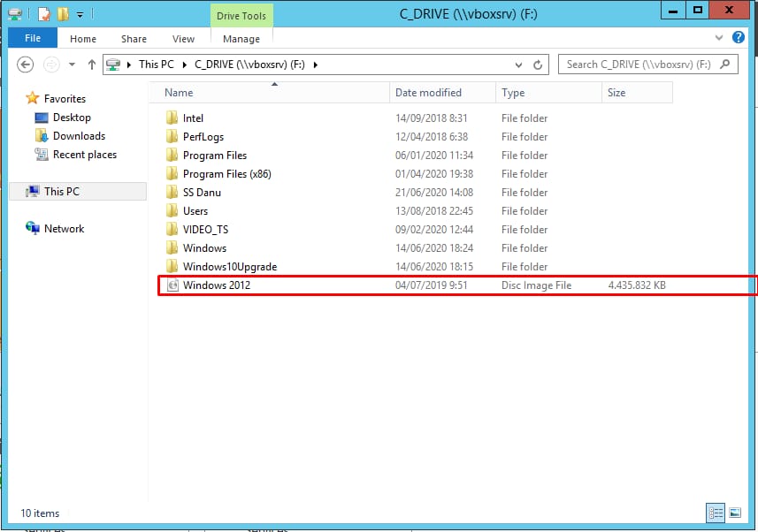Screen dimensions: 758x532
Task: Select the SS Danu folder icon
Action: click(172, 193)
